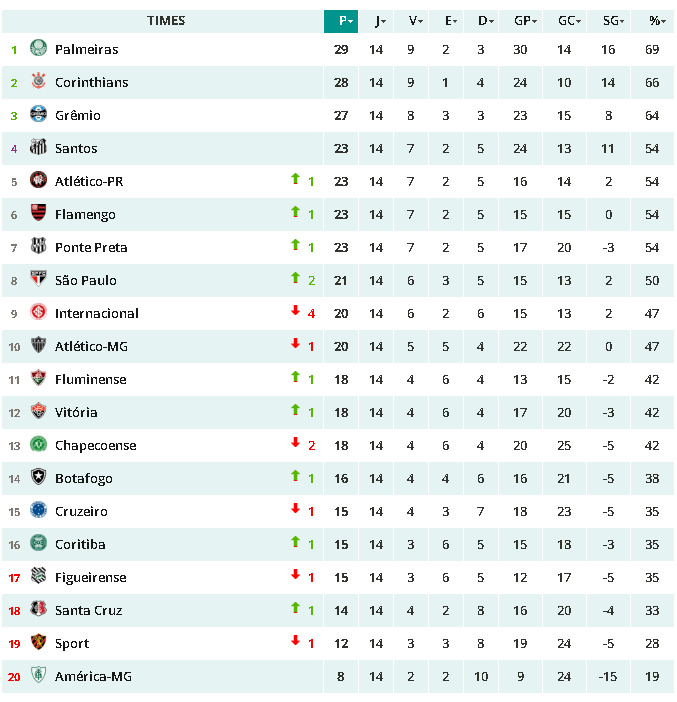The height and width of the screenshot is (702, 677).
Task: Sort by victories V column
Action: click(x=411, y=21)
